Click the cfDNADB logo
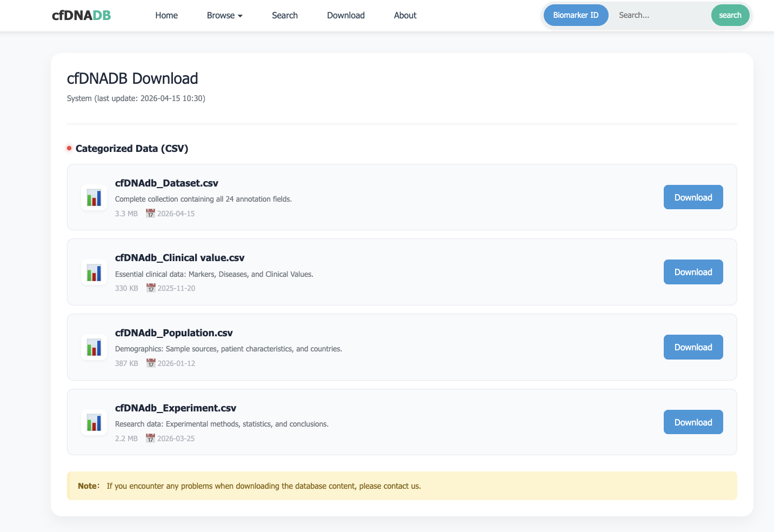Viewport: 774px width, 532px height. pos(81,16)
